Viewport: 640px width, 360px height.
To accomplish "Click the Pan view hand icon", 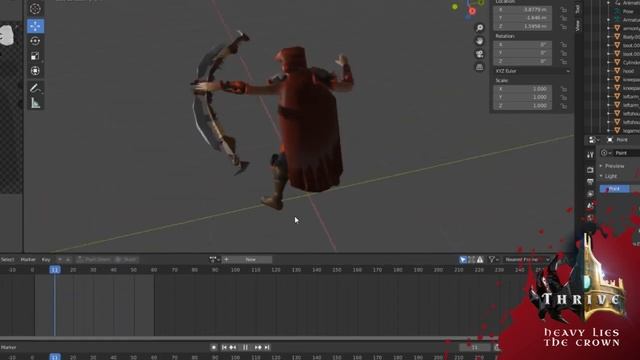I will pos(480,41).
